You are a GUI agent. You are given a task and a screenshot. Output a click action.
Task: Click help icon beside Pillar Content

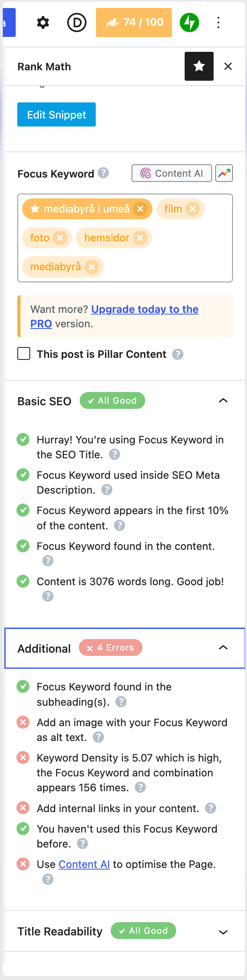pos(178,354)
